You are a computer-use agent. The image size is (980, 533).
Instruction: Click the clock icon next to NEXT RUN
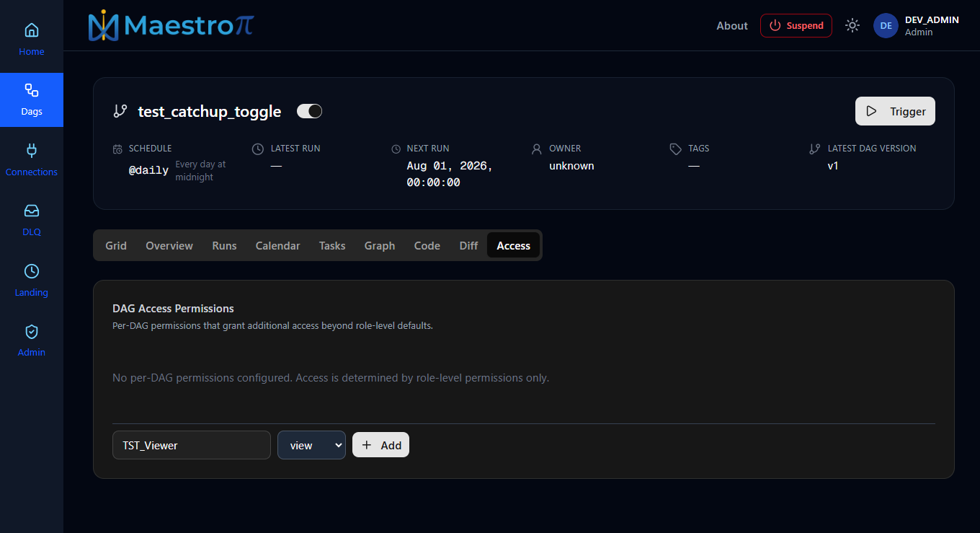point(396,149)
